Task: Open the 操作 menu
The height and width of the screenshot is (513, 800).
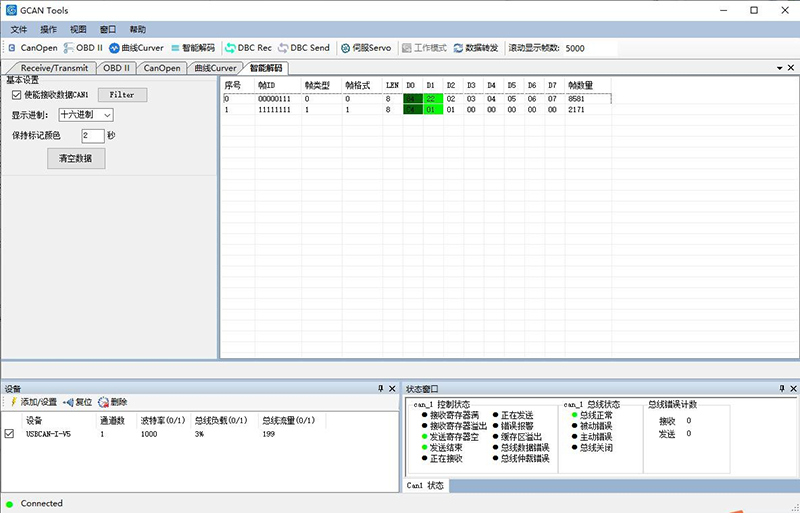Action: tap(48, 29)
